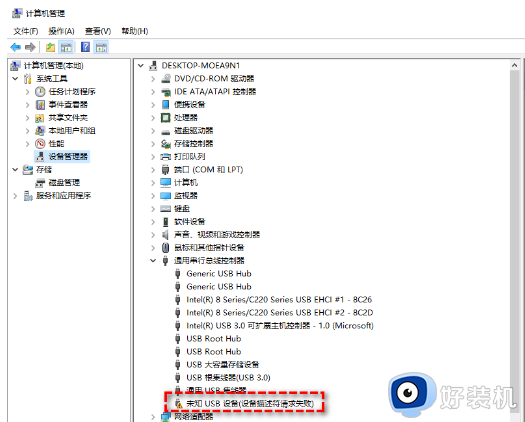Image resolution: width=525 pixels, height=422 pixels.
Task: Click the Up one level folder icon
Action: (51, 47)
